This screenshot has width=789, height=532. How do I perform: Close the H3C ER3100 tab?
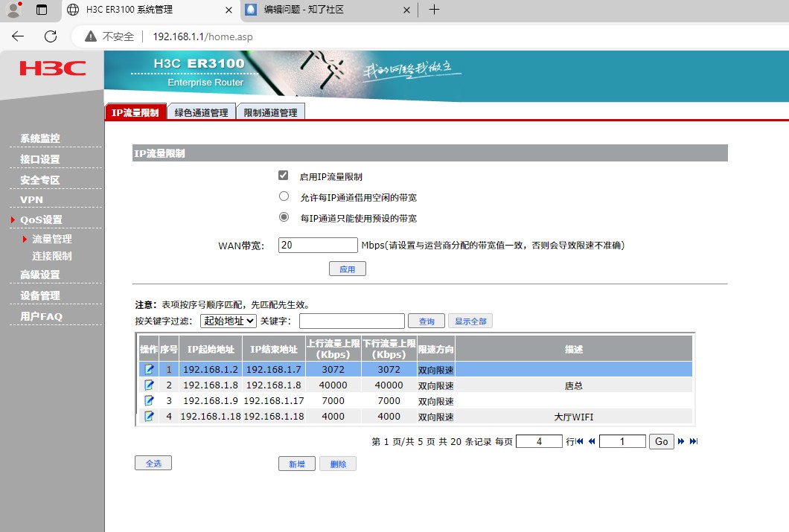tap(229, 10)
